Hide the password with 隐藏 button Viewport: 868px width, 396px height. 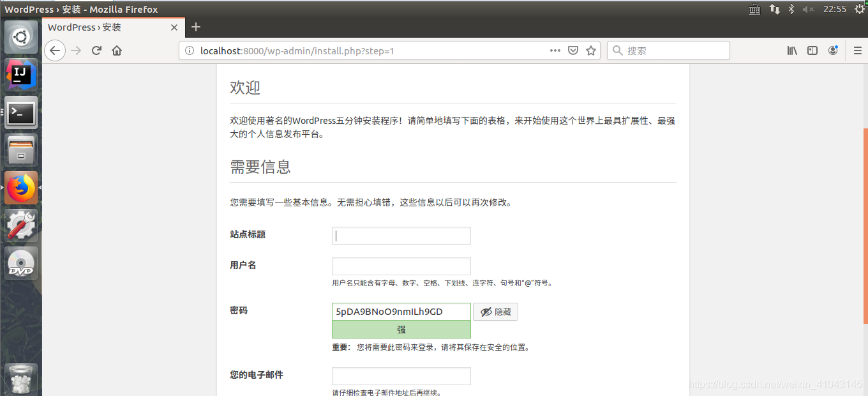pyautogui.click(x=495, y=312)
